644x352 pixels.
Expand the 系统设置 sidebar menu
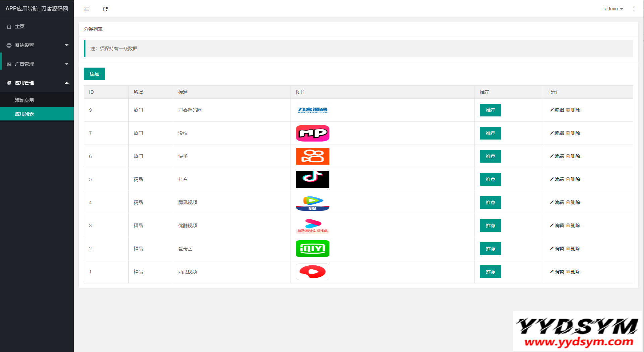tap(37, 45)
